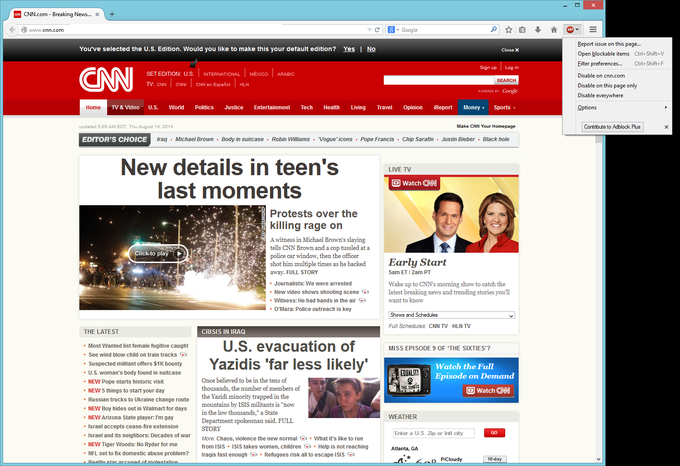The image size is (680, 466).
Task: Click Yes to set default edition
Action: (x=349, y=49)
